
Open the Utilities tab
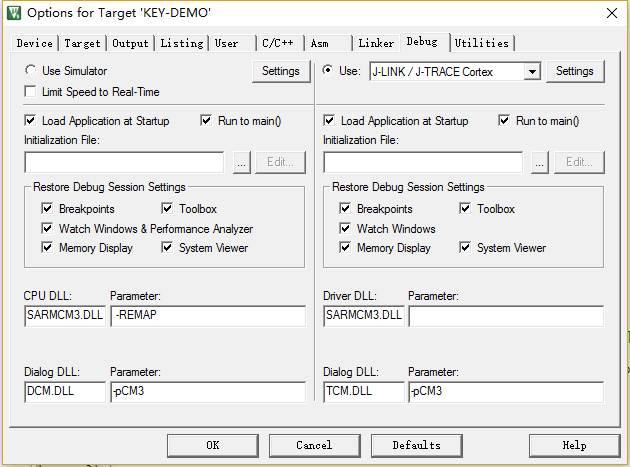[x=482, y=43]
